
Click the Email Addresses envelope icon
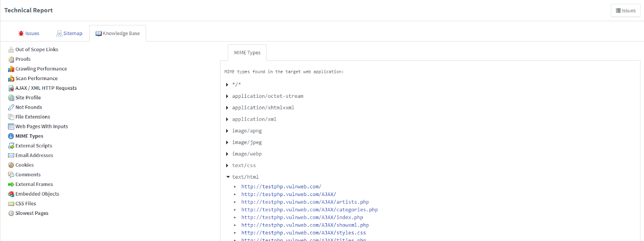(11, 156)
